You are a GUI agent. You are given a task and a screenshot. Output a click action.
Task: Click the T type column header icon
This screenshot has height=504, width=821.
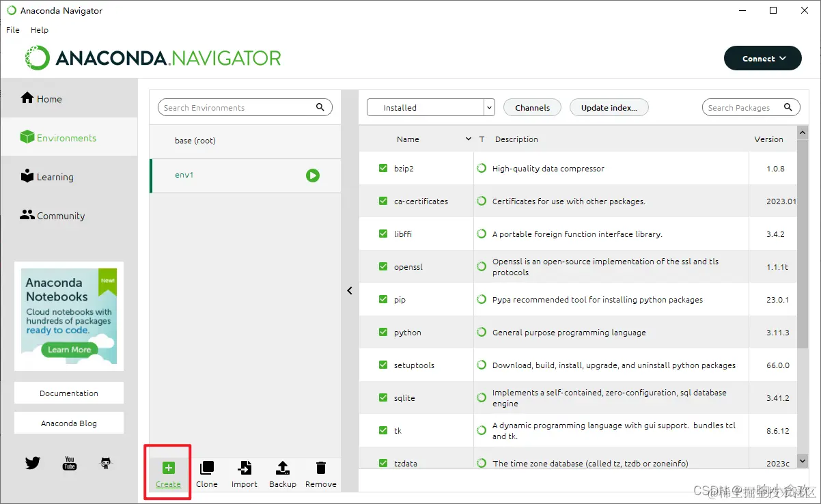(x=482, y=139)
